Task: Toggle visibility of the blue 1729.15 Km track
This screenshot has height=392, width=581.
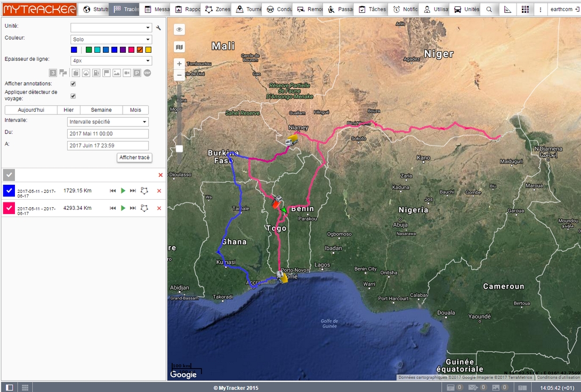Action: (x=9, y=191)
